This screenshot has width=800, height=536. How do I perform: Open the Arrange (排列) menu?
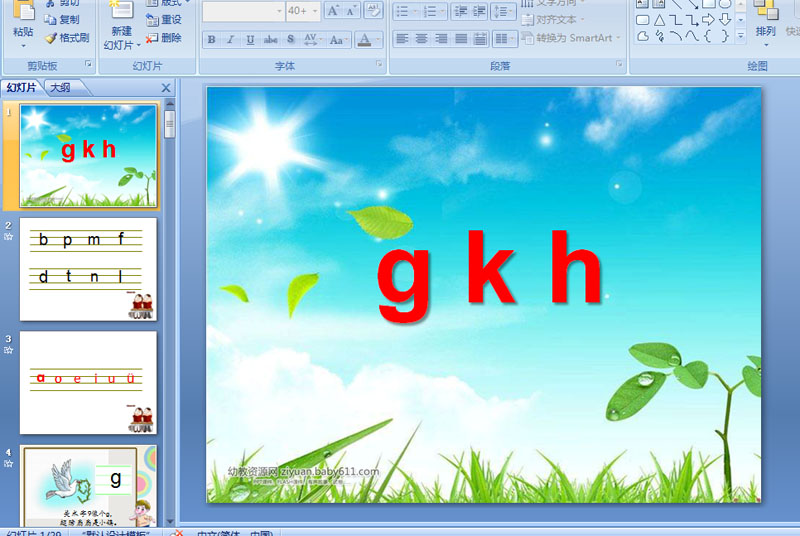pyautogui.click(x=765, y=25)
